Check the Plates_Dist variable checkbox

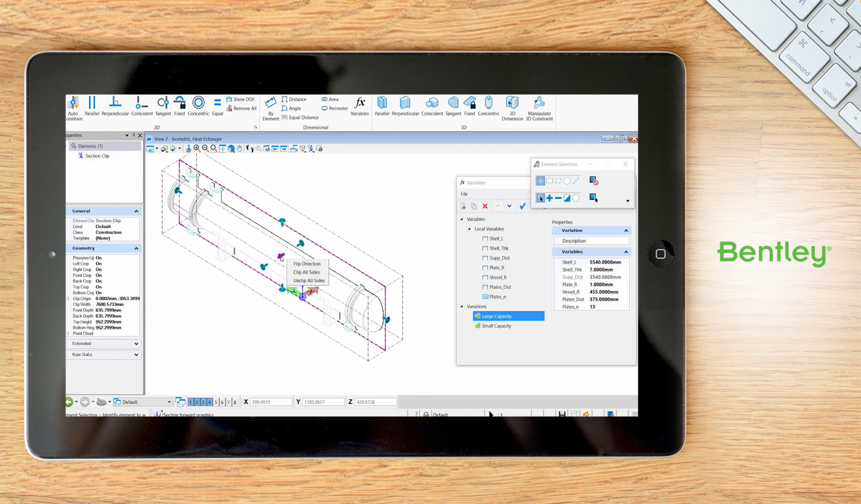coord(485,287)
